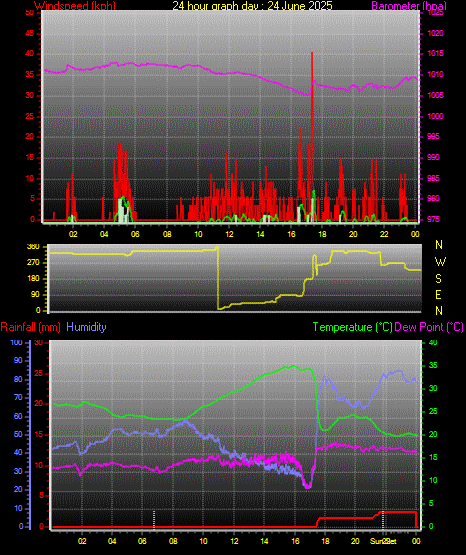Select barometer axis value 1000
The width and height of the screenshot is (466, 555).
click(435, 116)
